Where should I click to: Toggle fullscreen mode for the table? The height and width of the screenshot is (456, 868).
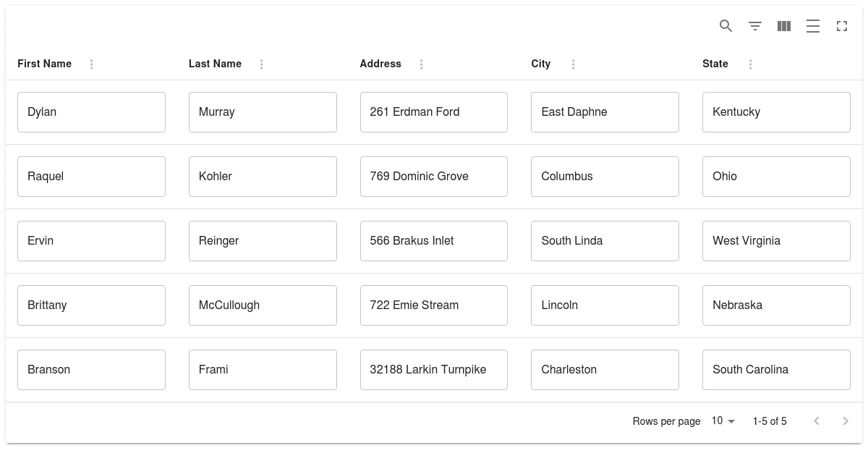point(841,26)
